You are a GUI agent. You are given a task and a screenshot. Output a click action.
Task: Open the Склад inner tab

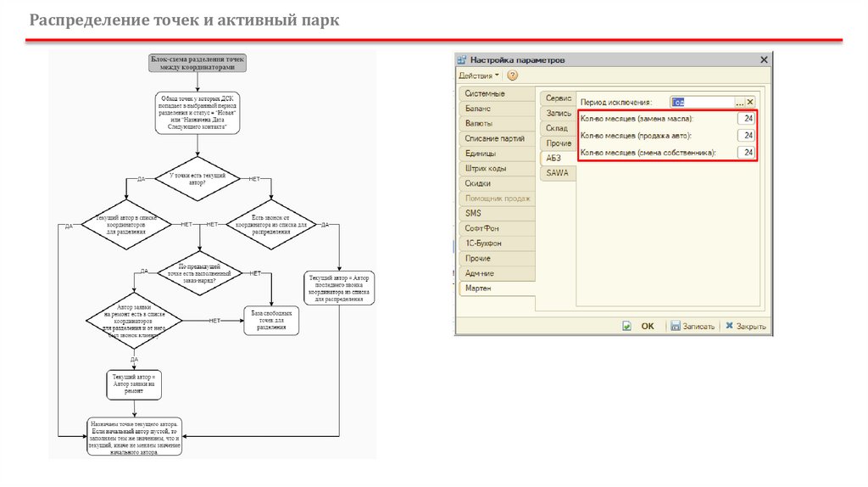point(558,128)
